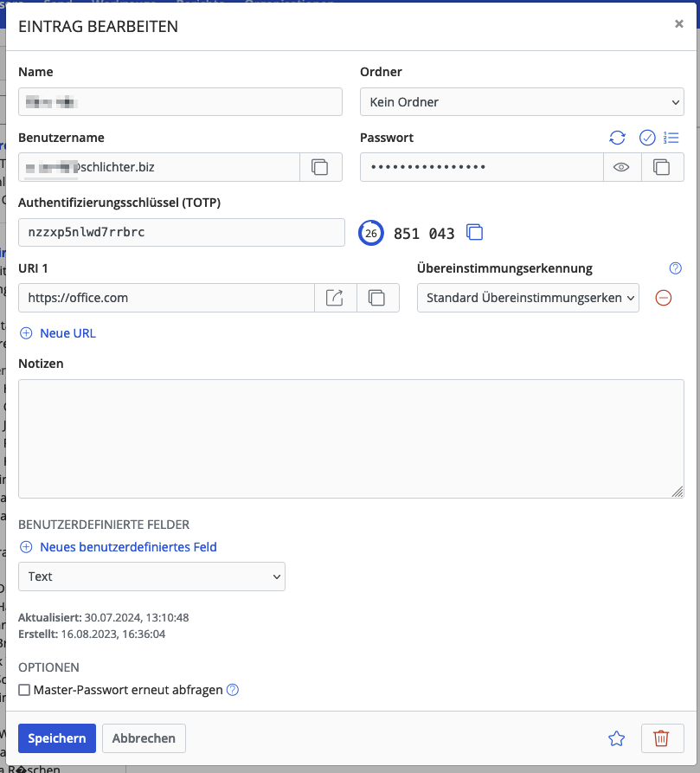Mark entry as favorite with star
This screenshot has width=700, height=773.
617,738
